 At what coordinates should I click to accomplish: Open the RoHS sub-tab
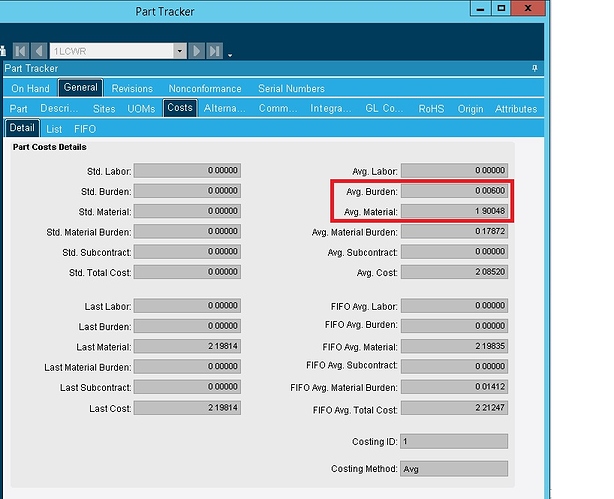[431, 108]
